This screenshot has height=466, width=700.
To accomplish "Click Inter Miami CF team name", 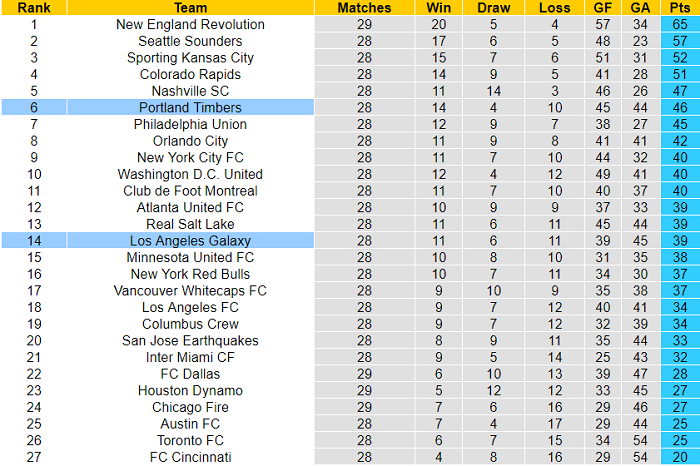I will click(x=190, y=357).
